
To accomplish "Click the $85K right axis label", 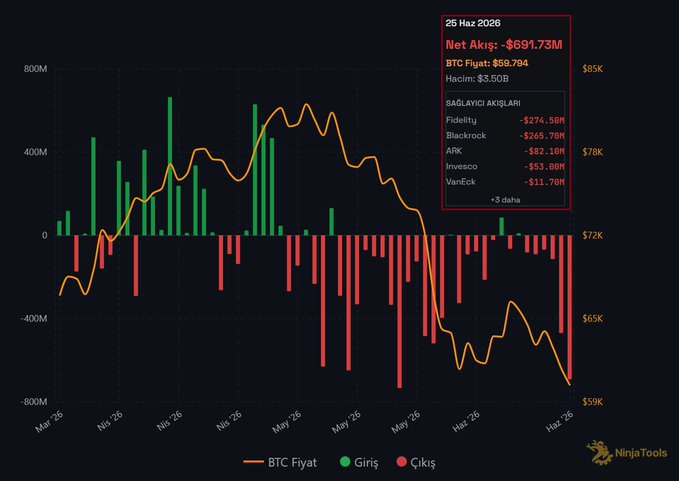I will [x=592, y=69].
